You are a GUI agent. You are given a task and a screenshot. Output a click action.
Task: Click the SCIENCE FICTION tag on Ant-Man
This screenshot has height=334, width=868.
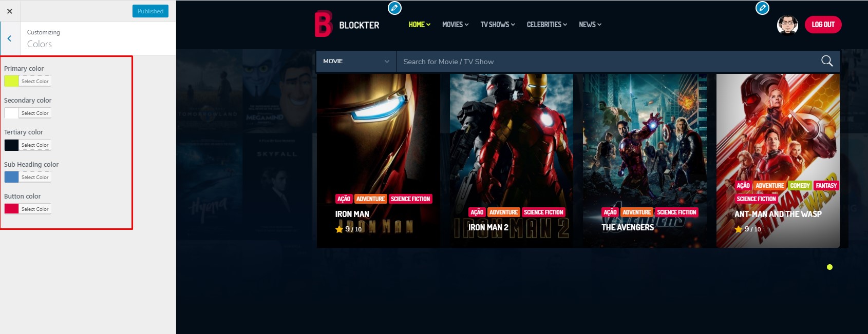[x=757, y=199]
